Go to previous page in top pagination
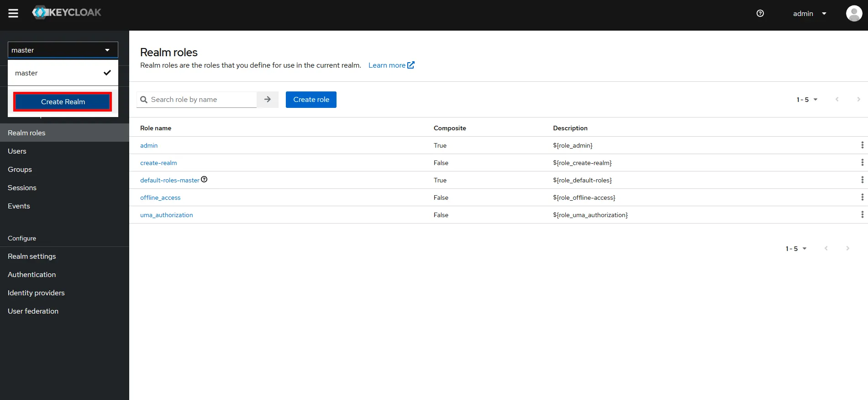This screenshot has height=400, width=868. tap(837, 99)
